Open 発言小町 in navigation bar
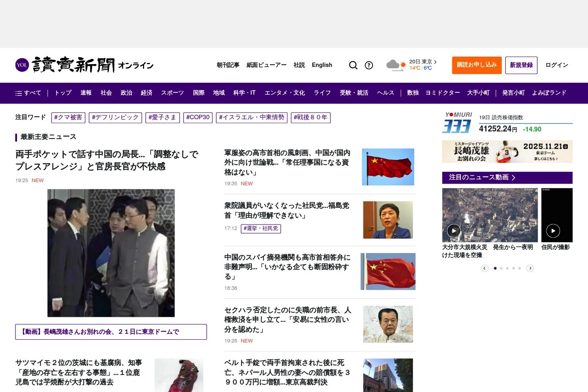This screenshot has width=588, height=392. (x=514, y=93)
